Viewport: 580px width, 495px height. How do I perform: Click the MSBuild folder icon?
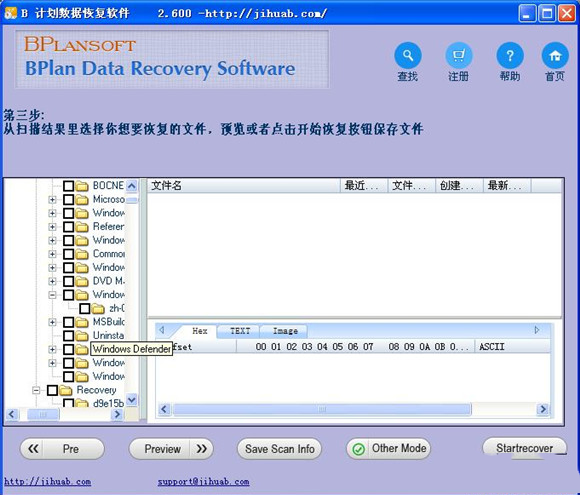click(82, 322)
